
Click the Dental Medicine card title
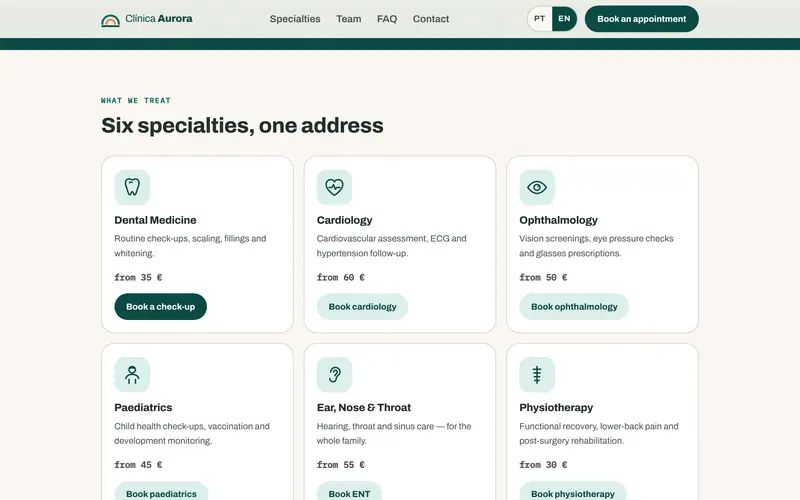tap(155, 220)
